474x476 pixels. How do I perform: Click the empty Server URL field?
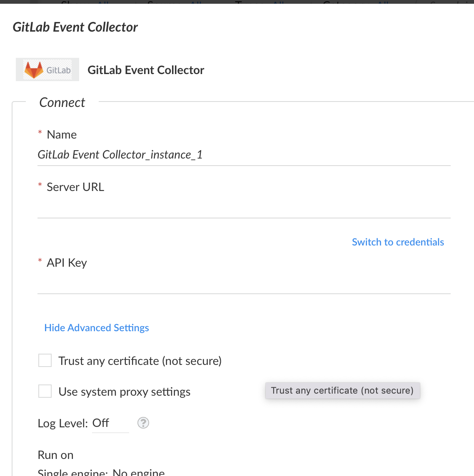pyautogui.click(x=244, y=207)
